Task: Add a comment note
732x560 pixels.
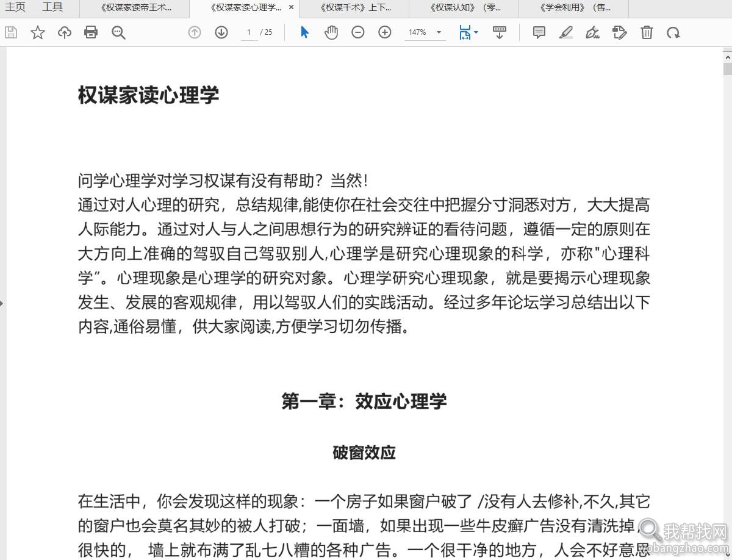Action: pos(539,32)
